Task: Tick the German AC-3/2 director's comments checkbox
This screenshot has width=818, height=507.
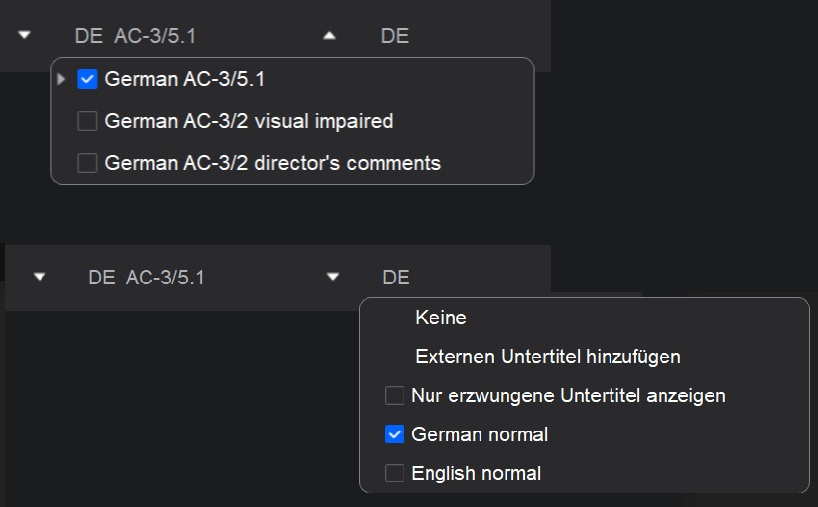Action: click(x=87, y=162)
